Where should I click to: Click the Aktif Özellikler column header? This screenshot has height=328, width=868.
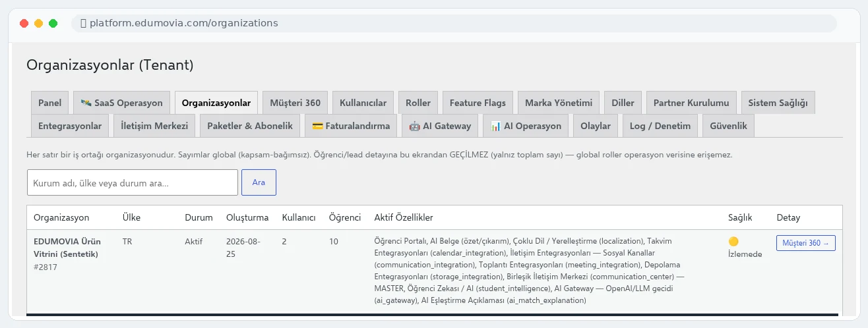tap(404, 217)
